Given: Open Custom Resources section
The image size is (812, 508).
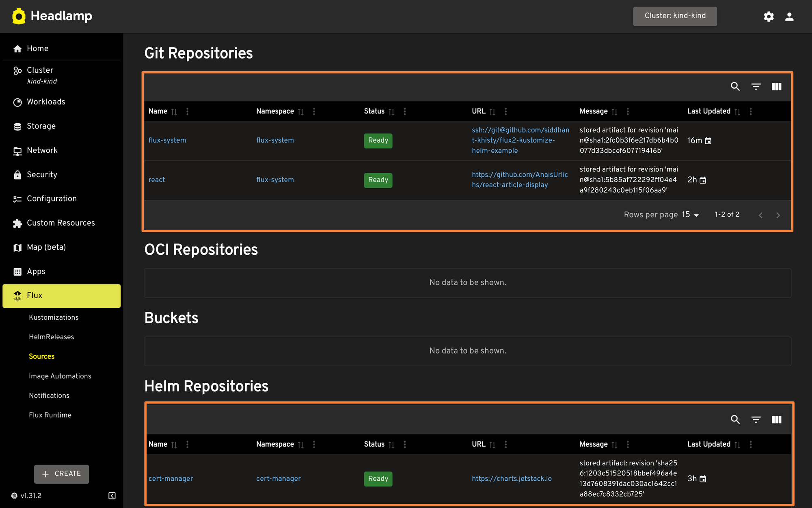Looking at the screenshot, I should 61,223.
